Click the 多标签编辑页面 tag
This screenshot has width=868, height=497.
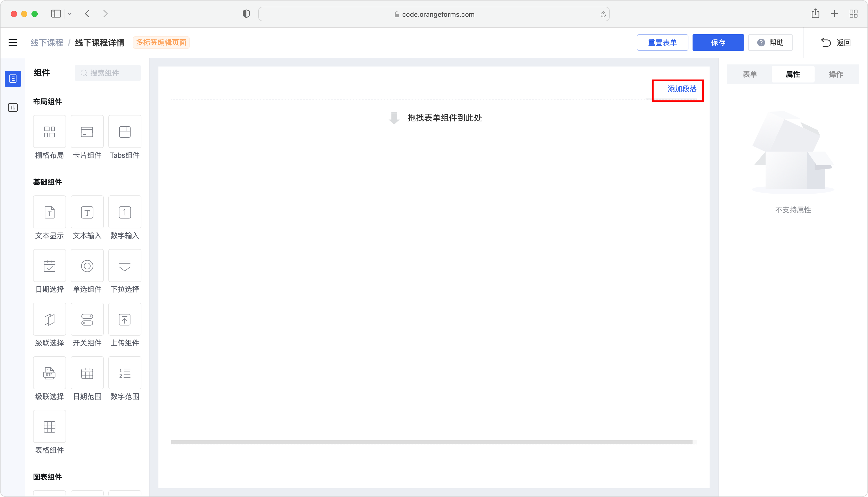click(161, 42)
